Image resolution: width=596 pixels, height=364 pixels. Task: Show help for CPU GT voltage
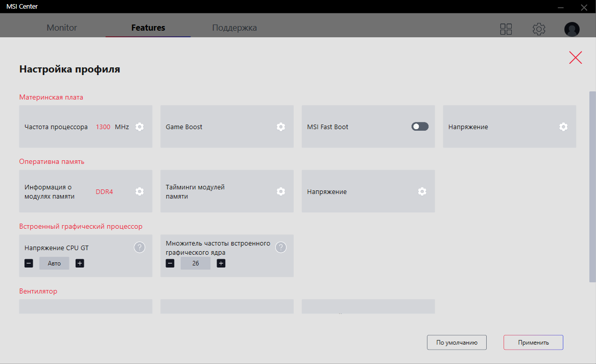pyautogui.click(x=139, y=248)
